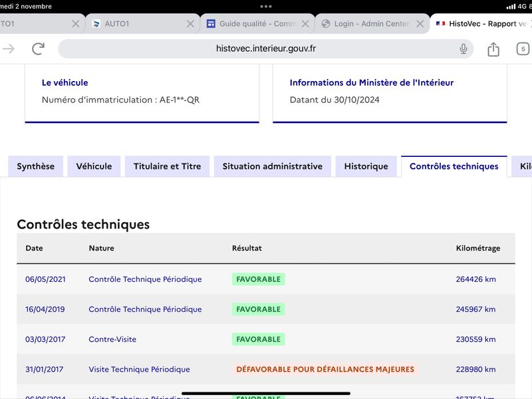Click the Nature column header
This screenshot has width=532, height=399.
(102, 248)
